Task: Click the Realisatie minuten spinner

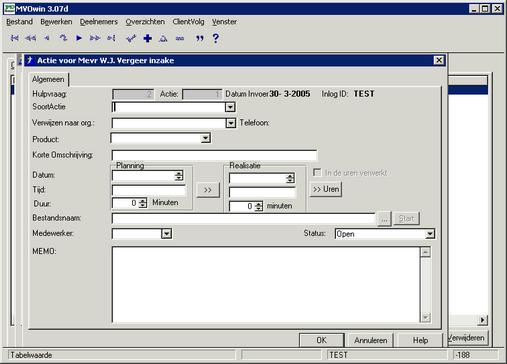Action: (259, 206)
